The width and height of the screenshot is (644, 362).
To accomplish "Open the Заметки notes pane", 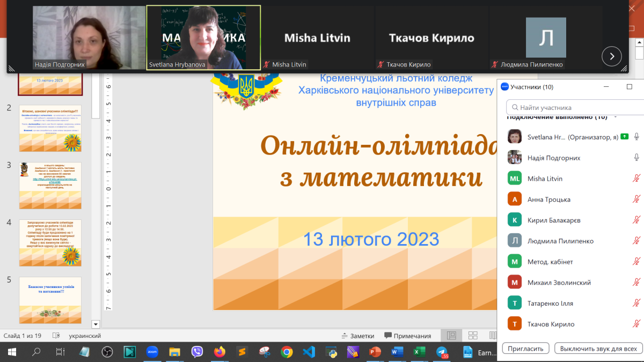I will pyautogui.click(x=357, y=336).
